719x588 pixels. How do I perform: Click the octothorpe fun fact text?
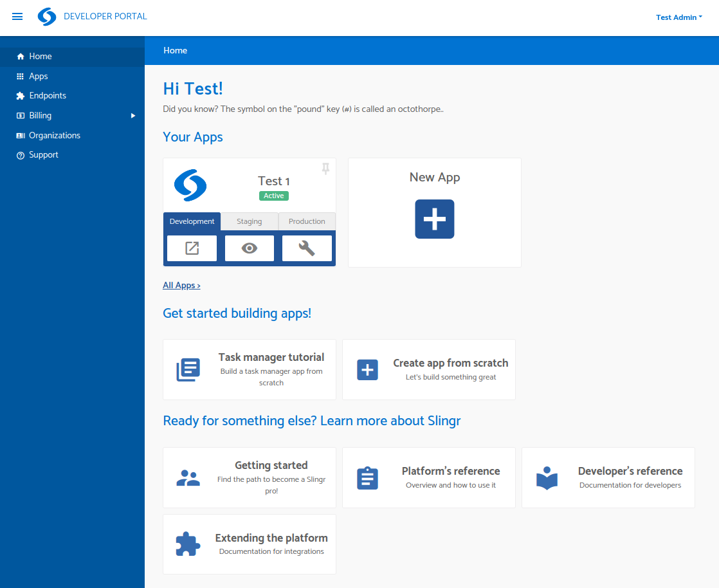click(x=303, y=109)
